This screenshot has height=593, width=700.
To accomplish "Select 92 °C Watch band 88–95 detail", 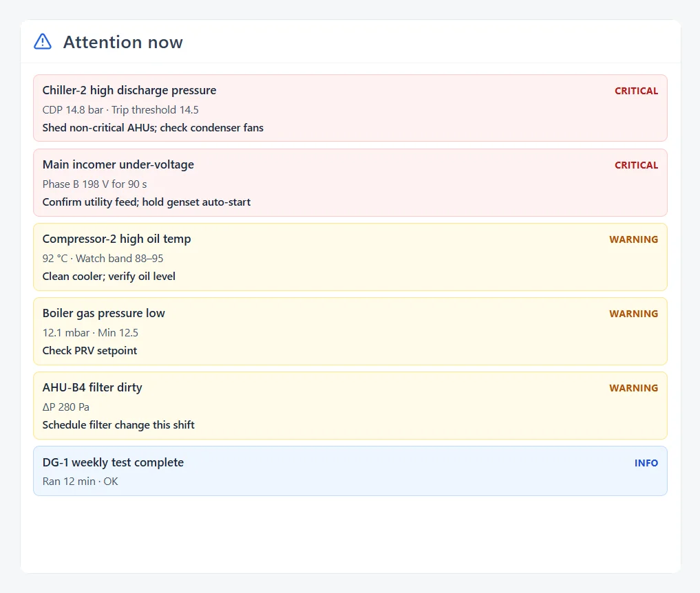I will point(103,259).
